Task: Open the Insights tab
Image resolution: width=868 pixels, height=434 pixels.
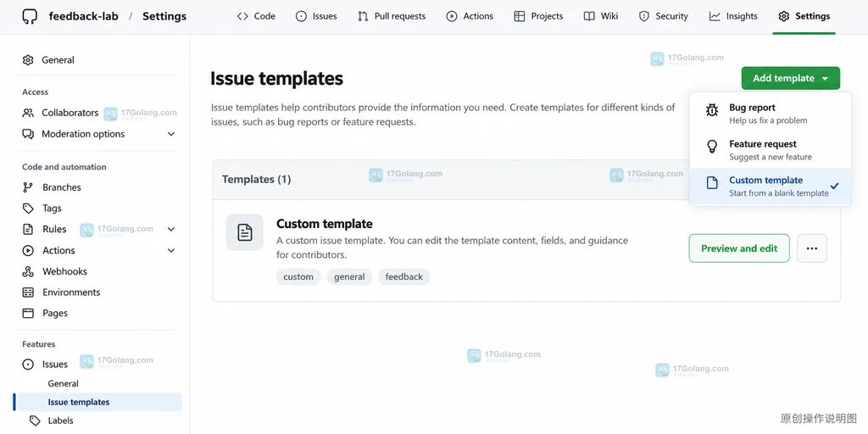Action: (x=733, y=16)
